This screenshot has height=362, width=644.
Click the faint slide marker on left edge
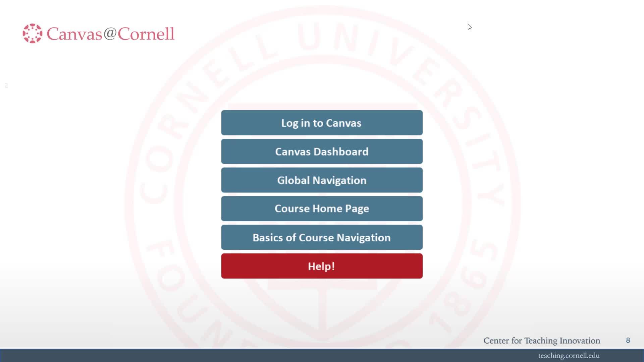pyautogui.click(x=6, y=85)
